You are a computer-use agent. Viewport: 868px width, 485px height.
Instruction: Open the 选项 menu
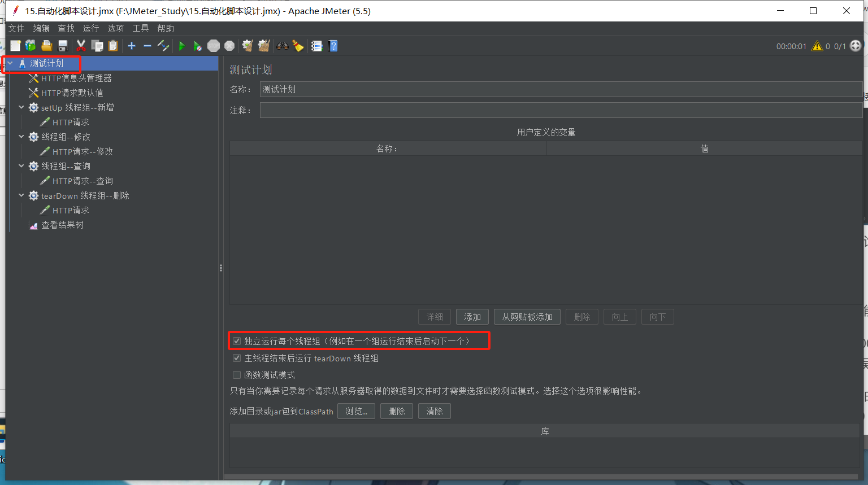pos(116,28)
